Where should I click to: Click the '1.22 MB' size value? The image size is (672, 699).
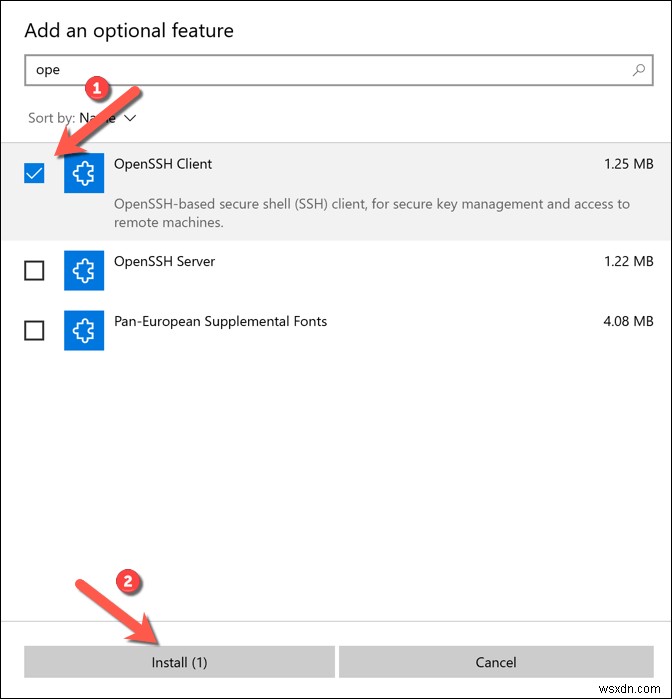pos(629,261)
